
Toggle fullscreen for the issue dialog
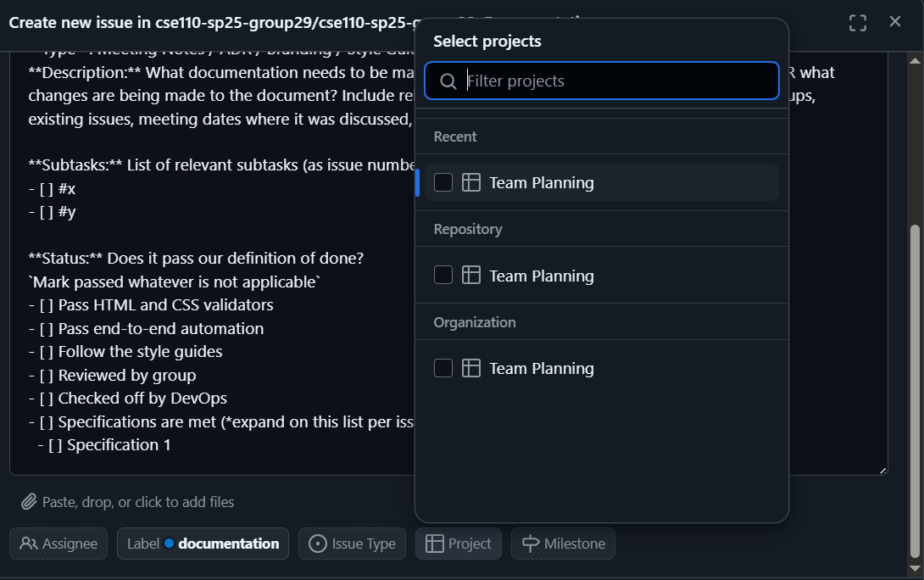pos(858,23)
